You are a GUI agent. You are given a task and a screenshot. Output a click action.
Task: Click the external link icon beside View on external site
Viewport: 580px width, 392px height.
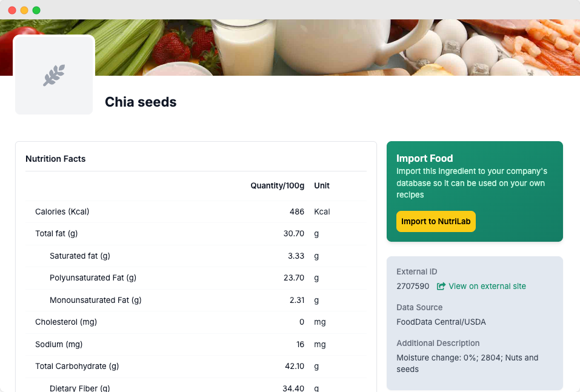click(x=441, y=285)
